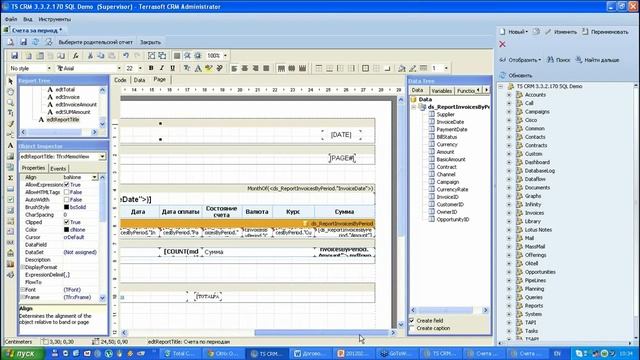Viewport: 640px width, 360px height.
Task: Choose the Text object 'A' tool
Action: 11,145
